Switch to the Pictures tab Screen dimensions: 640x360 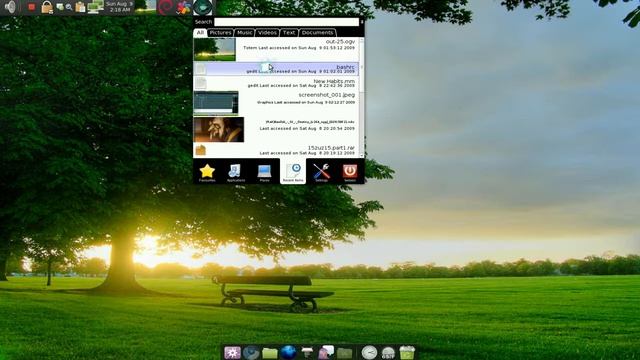point(220,33)
